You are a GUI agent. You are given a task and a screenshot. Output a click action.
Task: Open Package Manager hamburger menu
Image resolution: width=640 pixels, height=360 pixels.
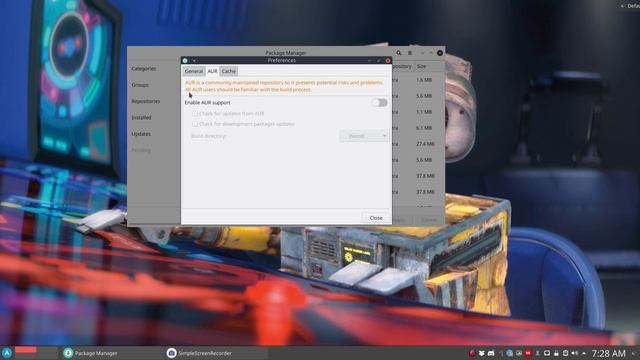point(410,53)
